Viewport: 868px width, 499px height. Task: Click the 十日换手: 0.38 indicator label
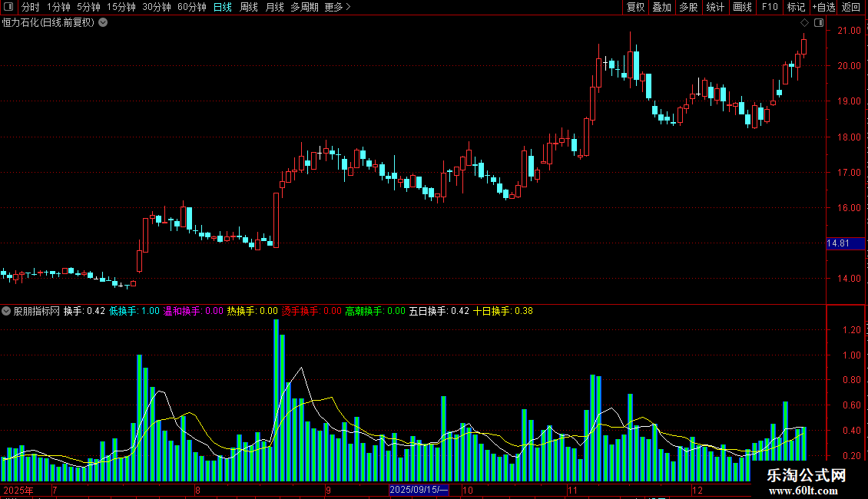tap(502, 311)
